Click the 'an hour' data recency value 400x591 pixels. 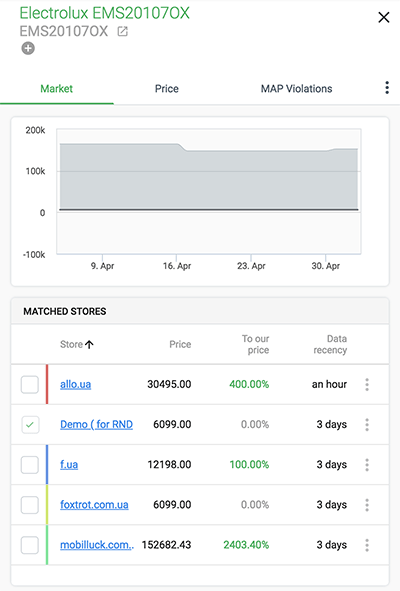[x=329, y=384]
